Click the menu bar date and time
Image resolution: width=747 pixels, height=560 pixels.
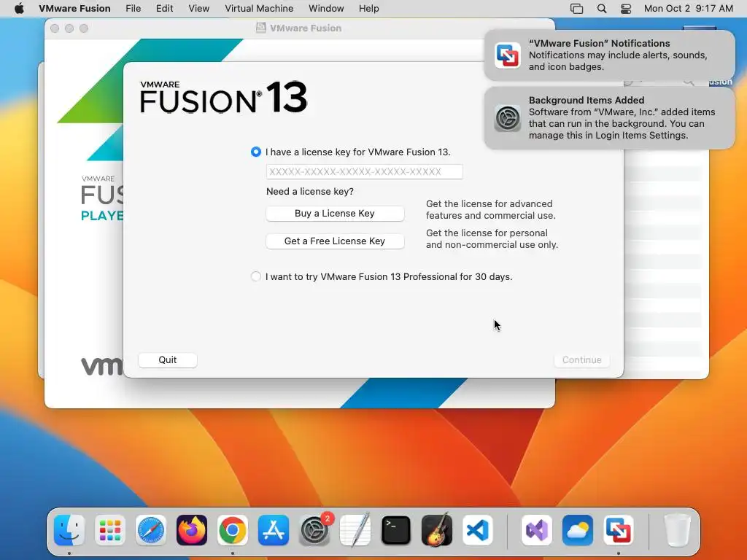coord(689,9)
